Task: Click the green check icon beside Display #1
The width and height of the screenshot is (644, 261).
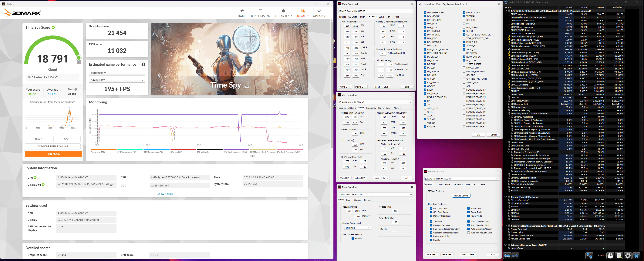Action: (x=43, y=185)
